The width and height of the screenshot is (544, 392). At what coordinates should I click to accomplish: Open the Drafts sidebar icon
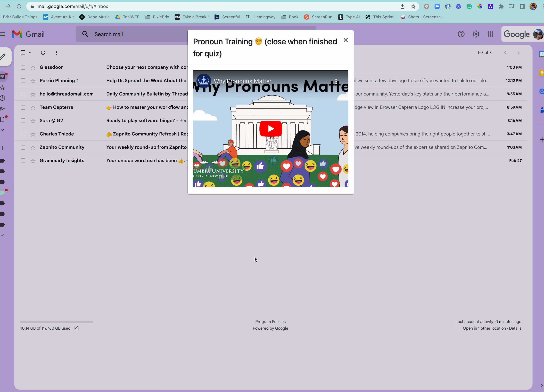[x=2, y=119]
